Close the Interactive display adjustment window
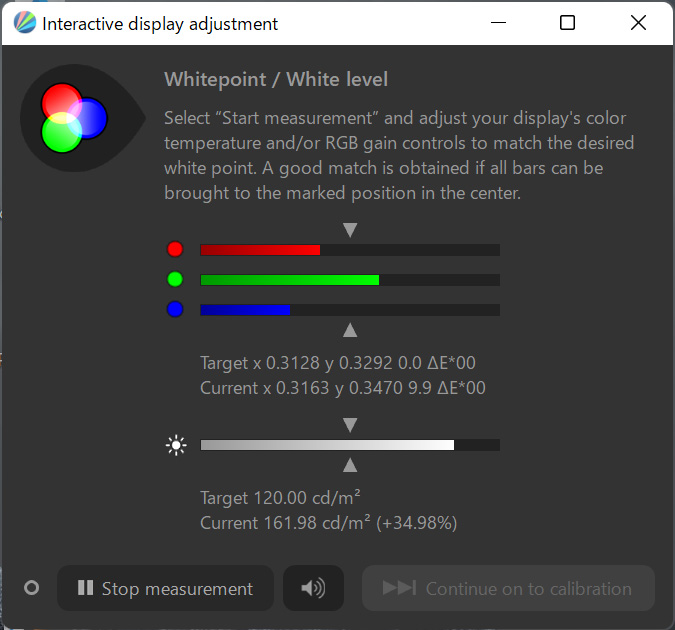Viewport: 675px width, 630px height. [638, 23]
